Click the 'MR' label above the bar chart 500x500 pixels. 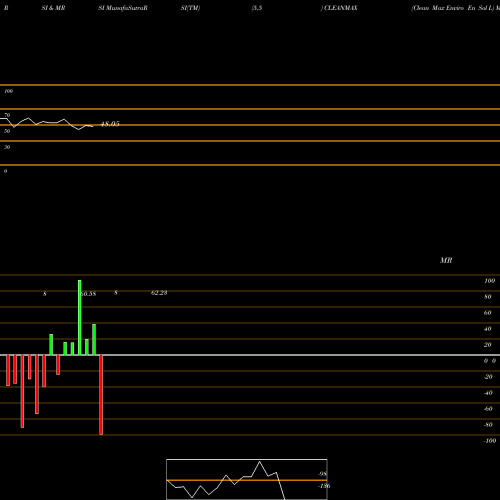coord(446,260)
